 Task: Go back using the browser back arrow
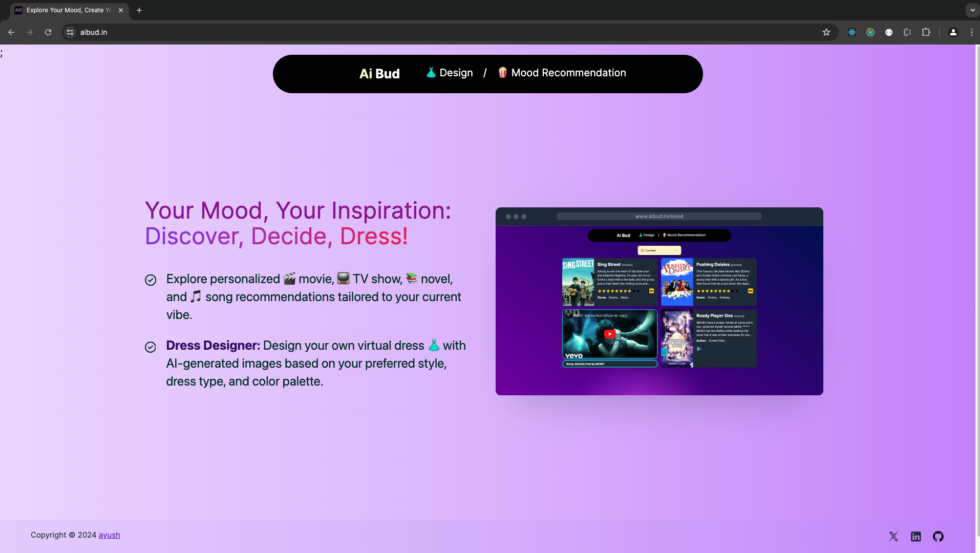point(11,32)
